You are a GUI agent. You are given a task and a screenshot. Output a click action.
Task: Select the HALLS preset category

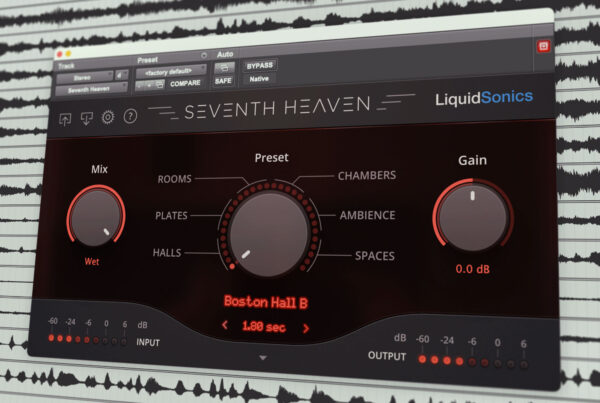click(167, 253)
